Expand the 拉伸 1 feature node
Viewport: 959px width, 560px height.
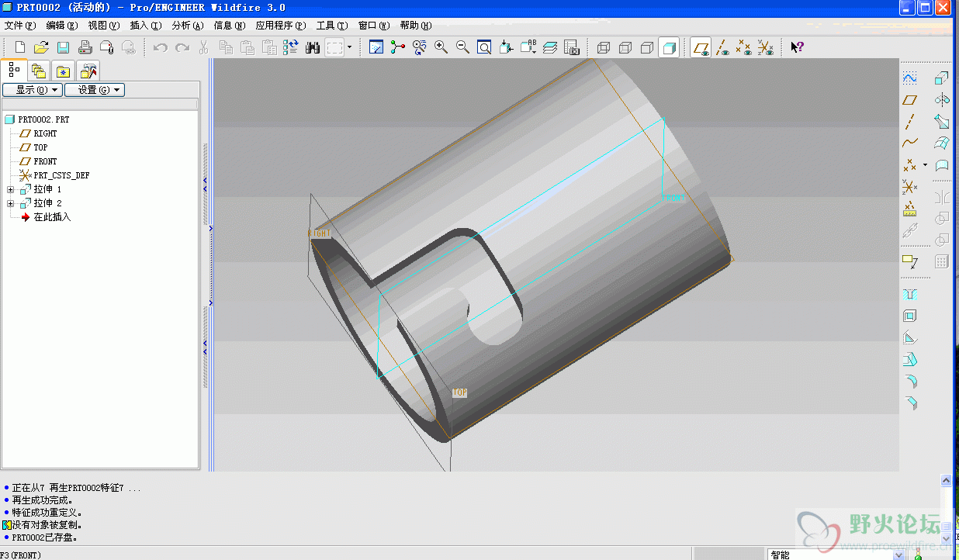(10, 189)
